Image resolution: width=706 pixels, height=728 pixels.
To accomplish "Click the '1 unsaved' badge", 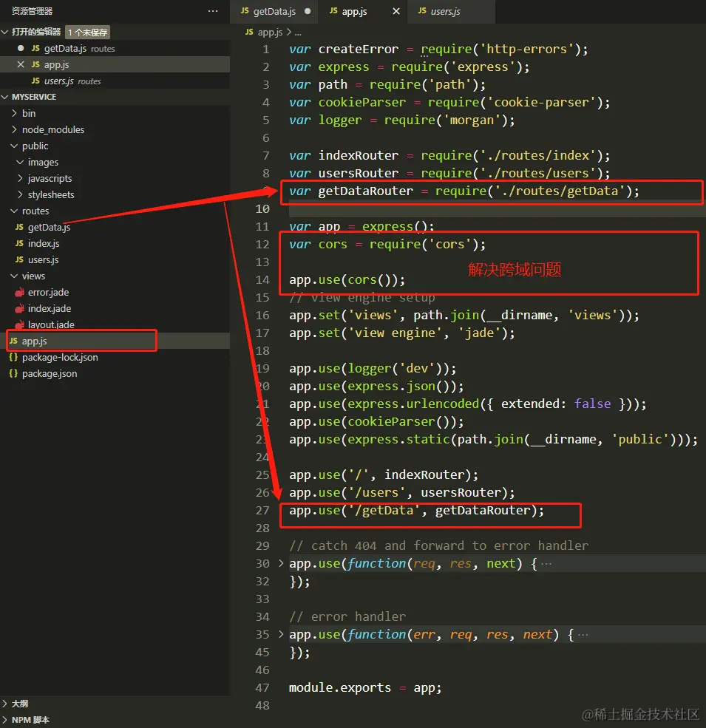I will (88, 32).
